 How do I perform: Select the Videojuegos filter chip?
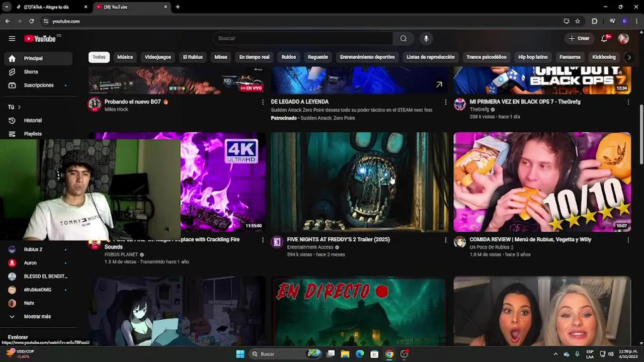(158, 57)
